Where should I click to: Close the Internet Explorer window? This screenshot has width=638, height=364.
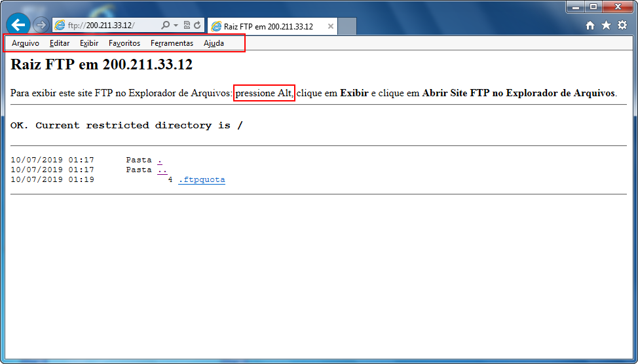618,7
